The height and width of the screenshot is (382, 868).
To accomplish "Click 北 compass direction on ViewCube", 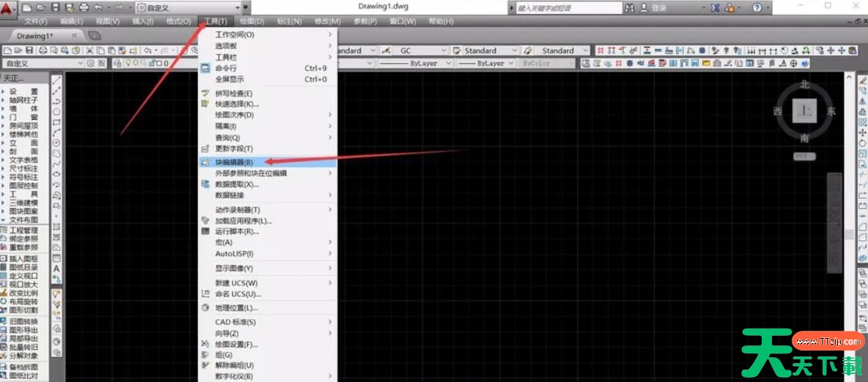I will (805, 85).
